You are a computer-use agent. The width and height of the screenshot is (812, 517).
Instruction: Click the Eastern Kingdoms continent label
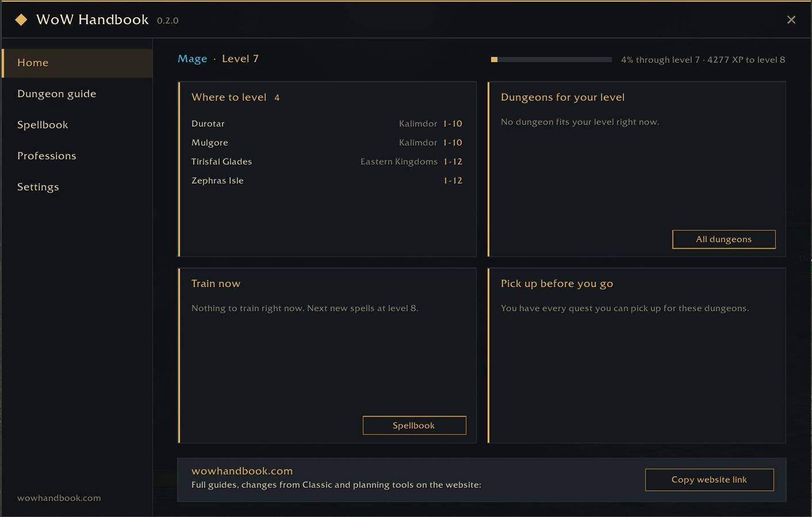tap(399, 162)
